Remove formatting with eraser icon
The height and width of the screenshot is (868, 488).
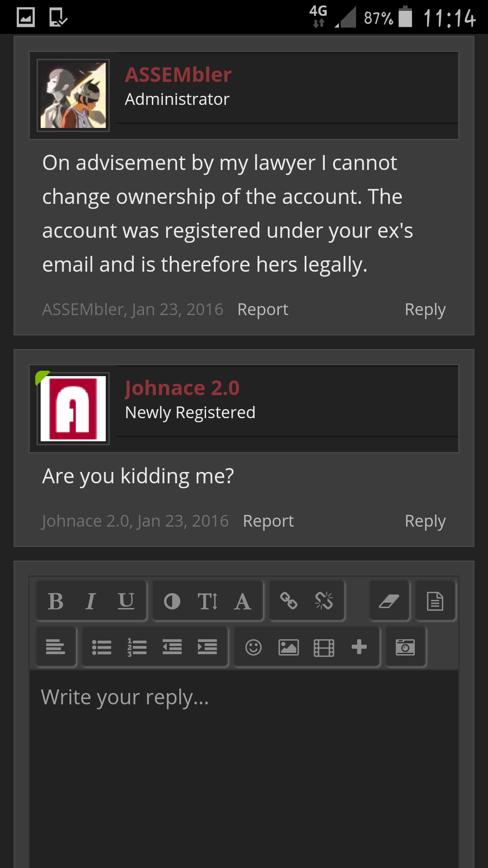pos(389,601)
